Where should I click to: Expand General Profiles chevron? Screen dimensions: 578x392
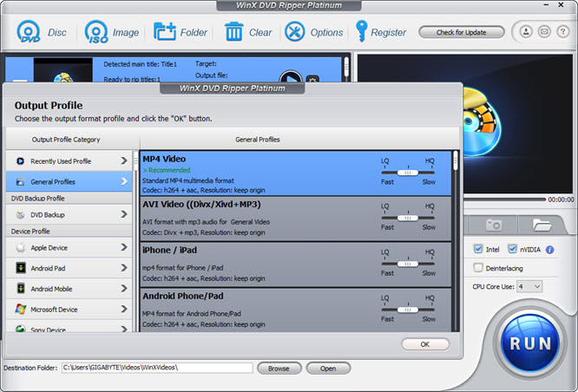(124, 181)
